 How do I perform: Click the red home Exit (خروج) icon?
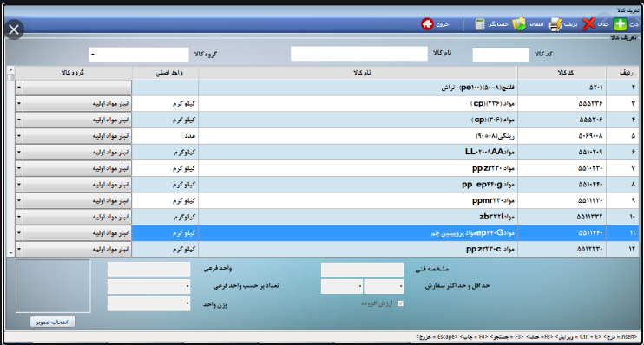click(x=427, y=24)
